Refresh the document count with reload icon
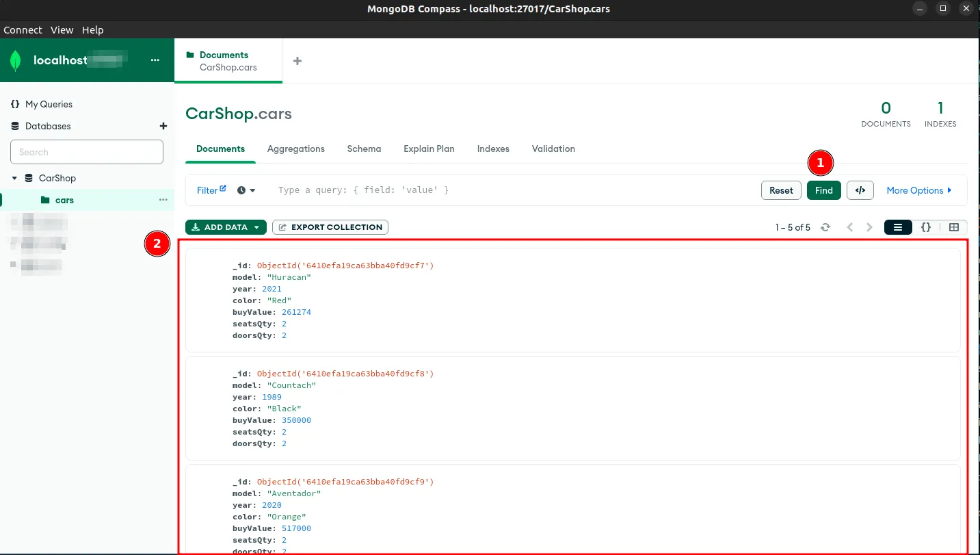Screen dimensions: 980x555 click(825, 227)
